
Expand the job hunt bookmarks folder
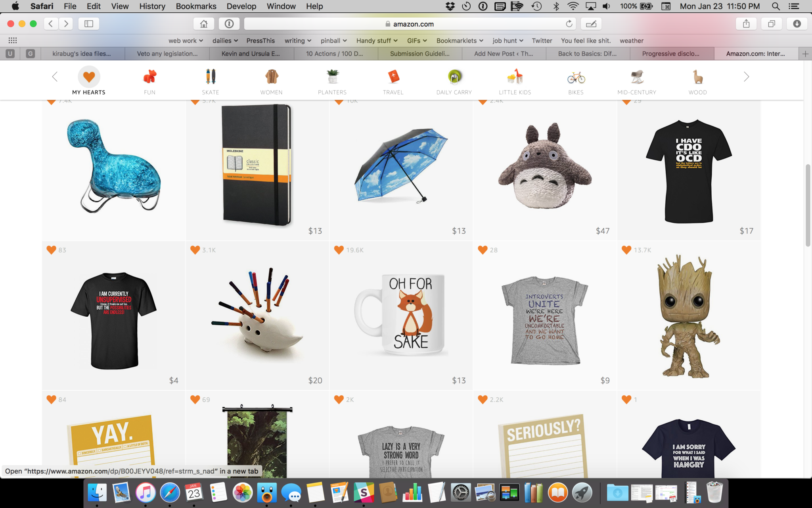coord(508,40)
